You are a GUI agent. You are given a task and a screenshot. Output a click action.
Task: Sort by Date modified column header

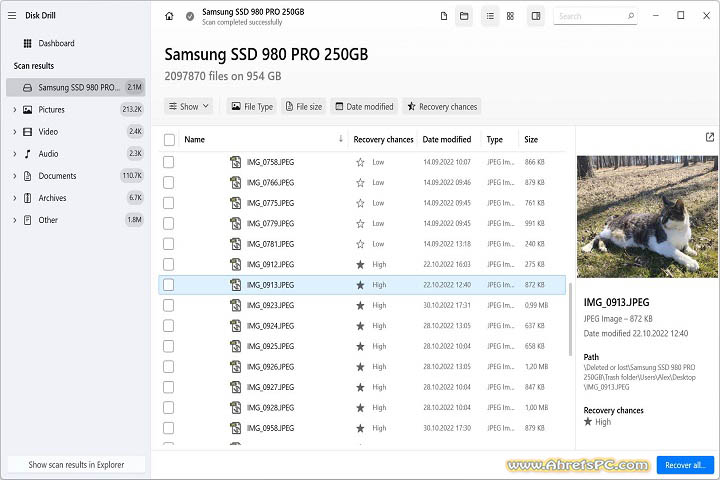pos(447,139)
